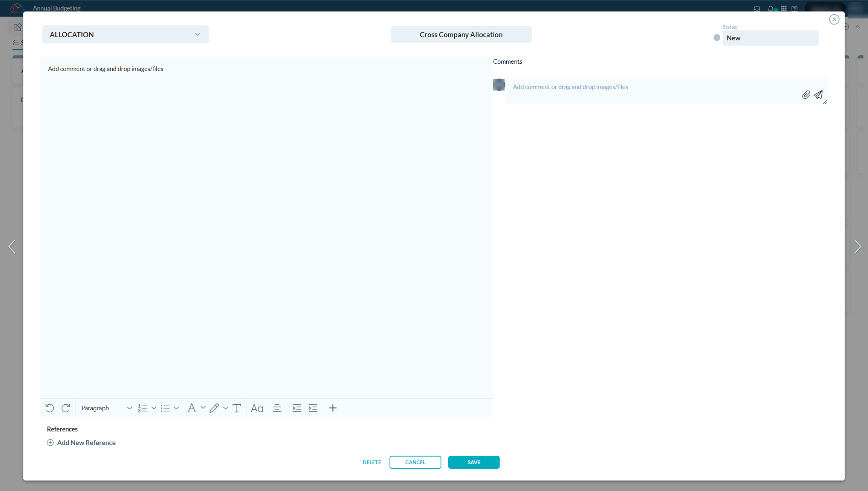Collapse the panel with the up chevron
Screen dimensions: 868x491
[858, 26]
